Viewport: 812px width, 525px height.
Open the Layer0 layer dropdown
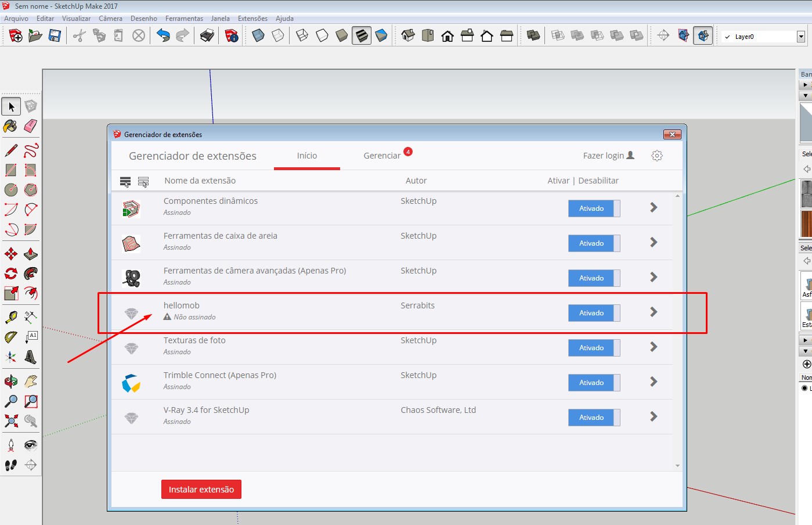(x=801, y=37)
